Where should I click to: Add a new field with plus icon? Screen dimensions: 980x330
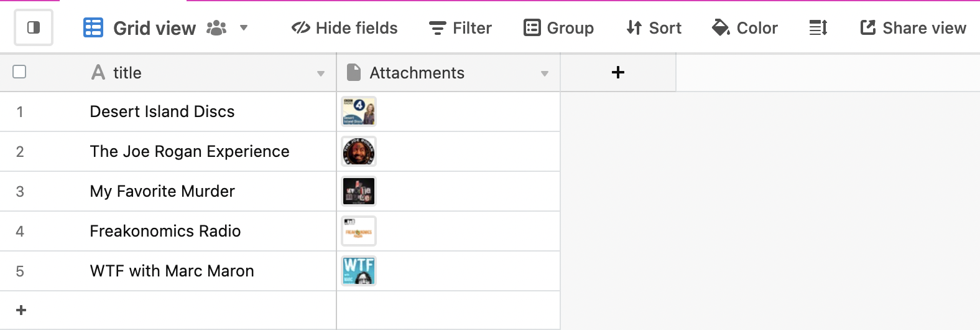click(618, 72)
